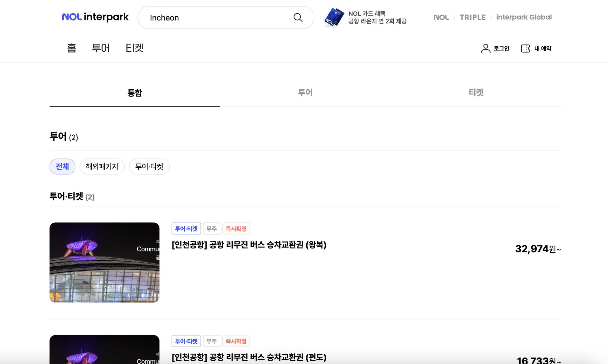Click the magnifying glass search icon

point(298,18)
